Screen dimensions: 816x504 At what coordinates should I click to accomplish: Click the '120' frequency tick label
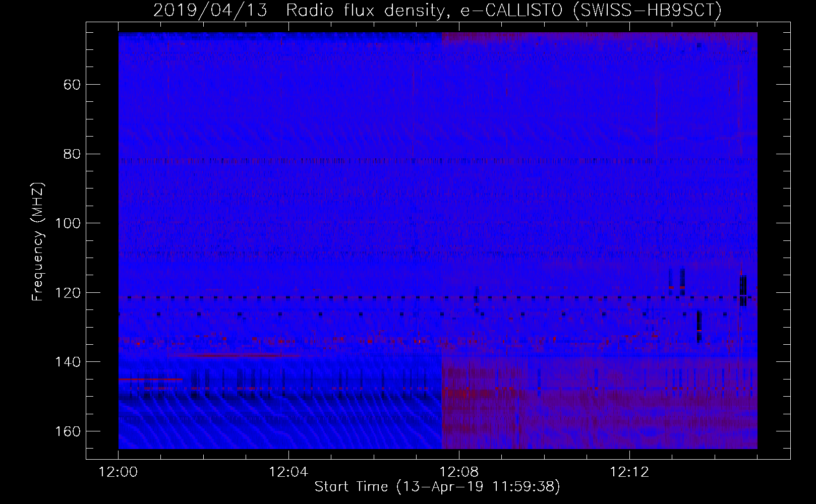pos(67,293)
